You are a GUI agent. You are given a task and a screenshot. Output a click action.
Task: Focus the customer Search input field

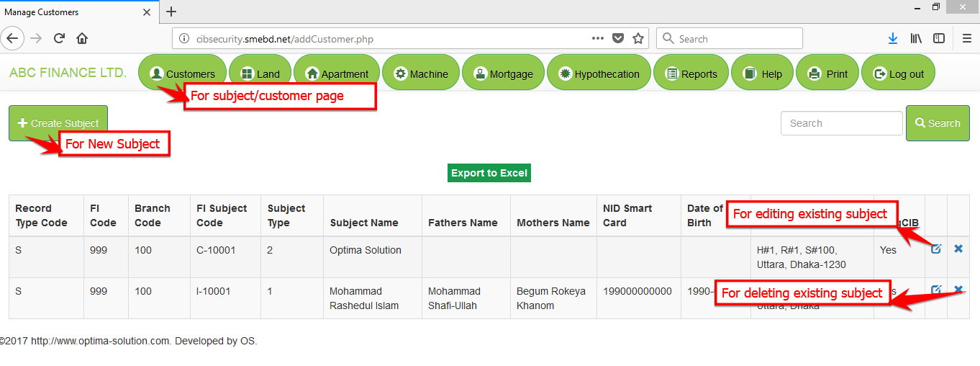(x=841, y=123)
